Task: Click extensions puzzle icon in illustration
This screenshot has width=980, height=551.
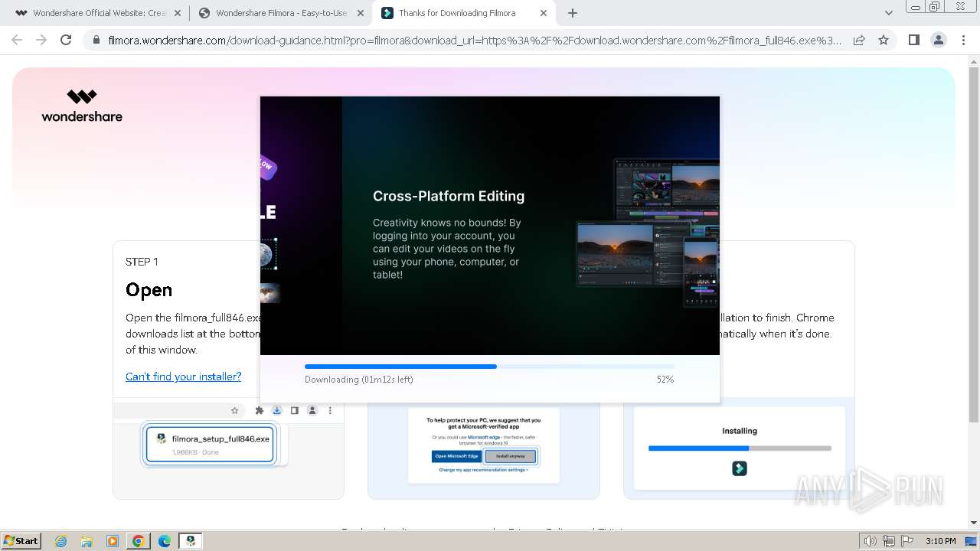Action: [260, 410]
